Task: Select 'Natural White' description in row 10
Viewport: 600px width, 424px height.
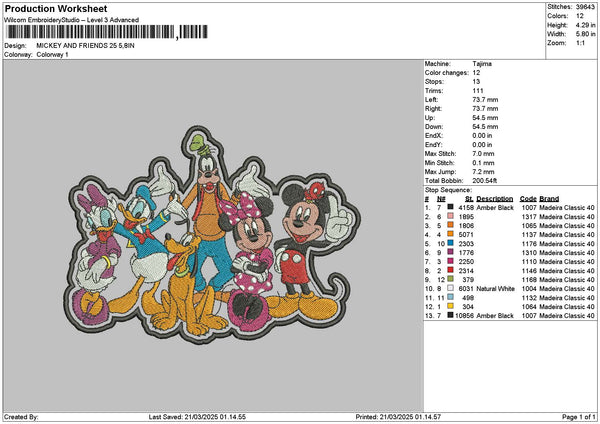Action: click(x=496, y=289)
